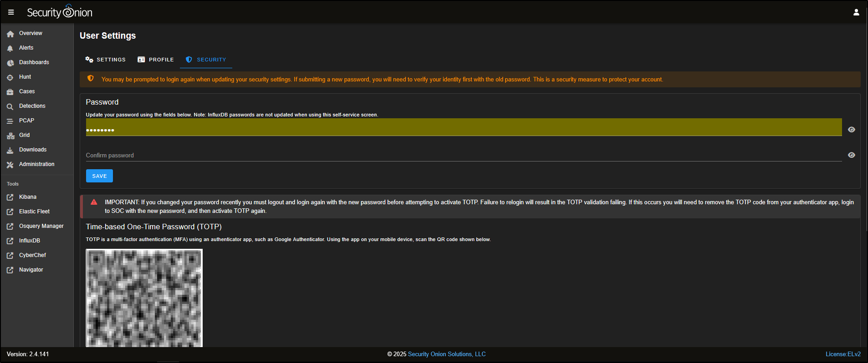This screenshot has height=363, width=868.
Task: Open the user account icon menu
Action: [856, 12]
